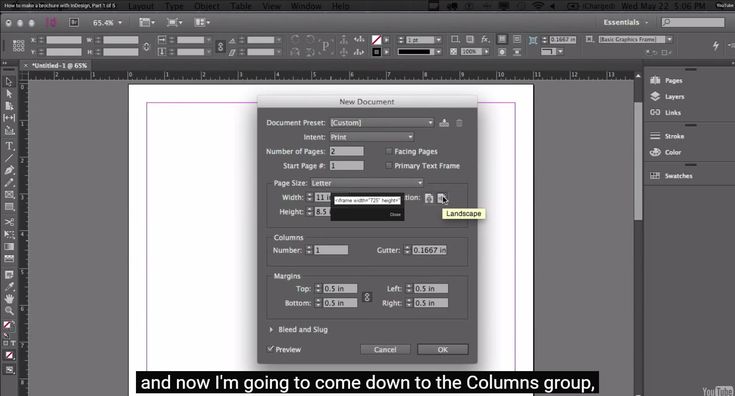The image size is (735, 396).
Task: Open the Document Preset dropdown
Action: pos(382,123)
